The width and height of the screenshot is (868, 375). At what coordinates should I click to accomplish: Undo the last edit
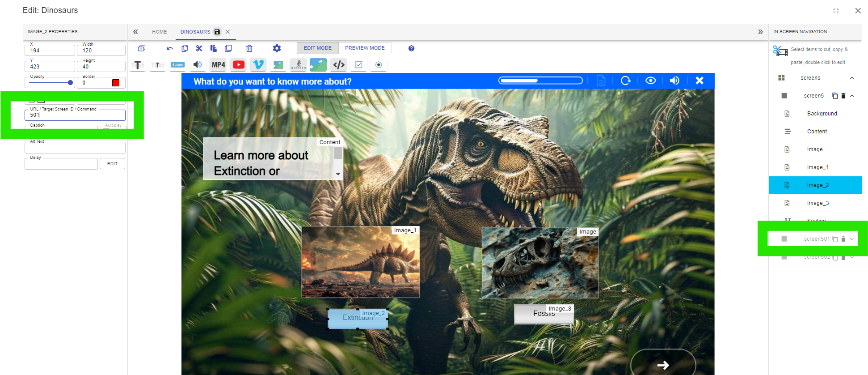point(170,48)
